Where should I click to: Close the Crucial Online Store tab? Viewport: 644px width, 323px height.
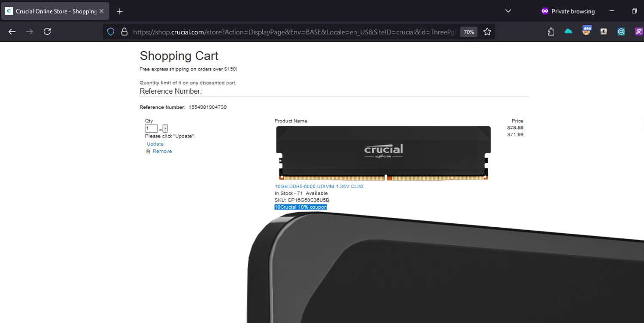[x=101, y=11]
